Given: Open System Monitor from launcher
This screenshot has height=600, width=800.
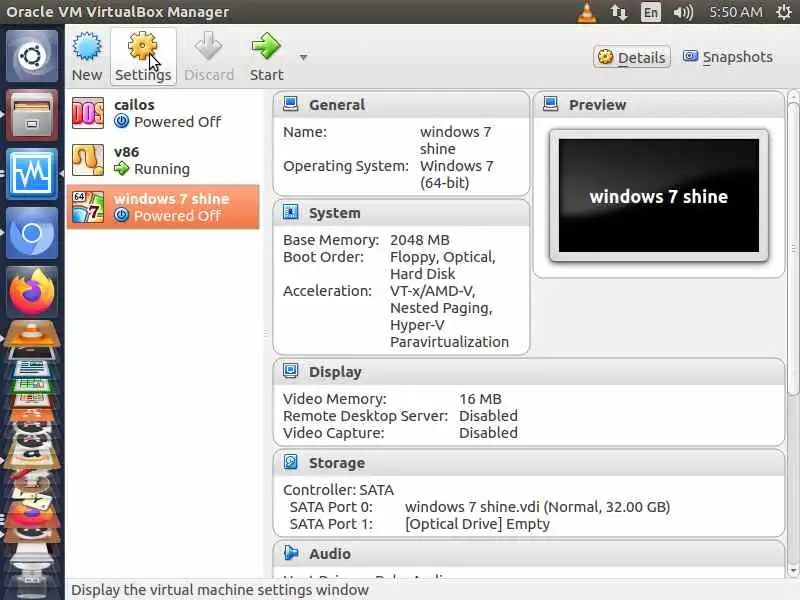Looking at the screenshot, I should click(x=32, y=174).
